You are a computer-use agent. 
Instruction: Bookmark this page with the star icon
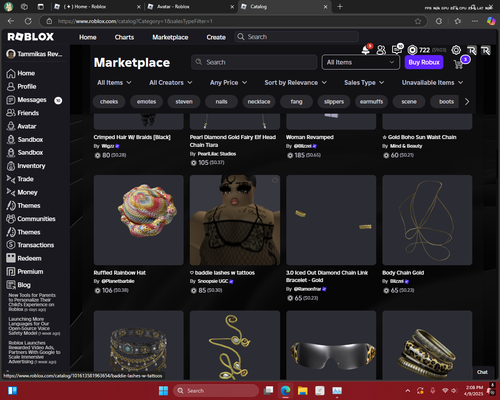[418, 21]
